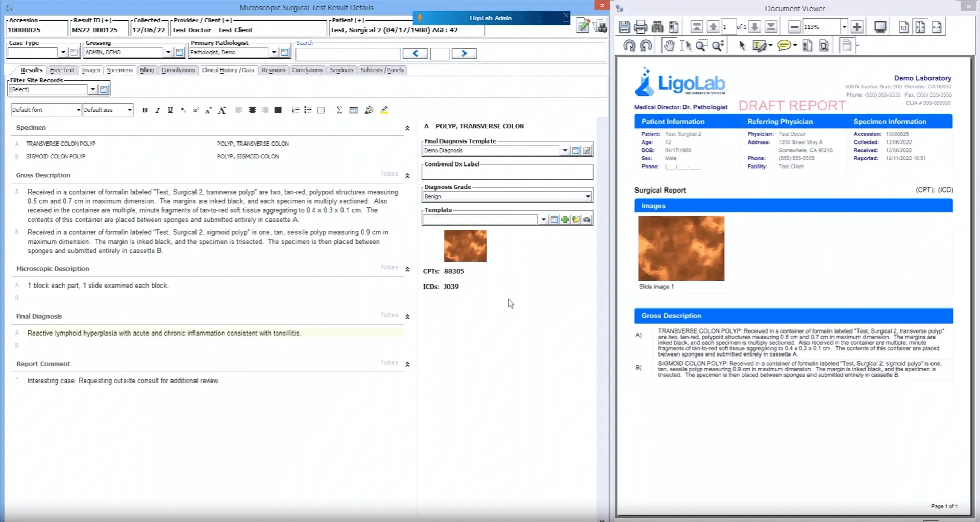Open the Grossing dropdown
This screenshot has width=980, height=522.
[168, 52]
